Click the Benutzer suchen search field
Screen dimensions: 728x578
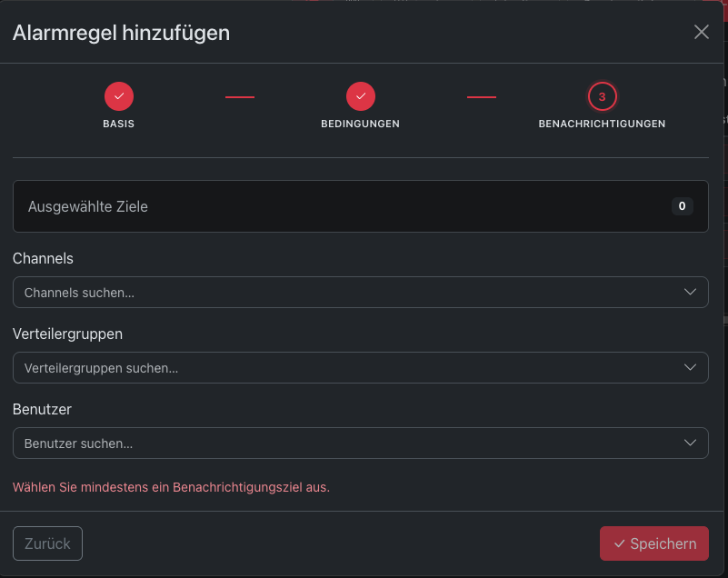[360, 443]
